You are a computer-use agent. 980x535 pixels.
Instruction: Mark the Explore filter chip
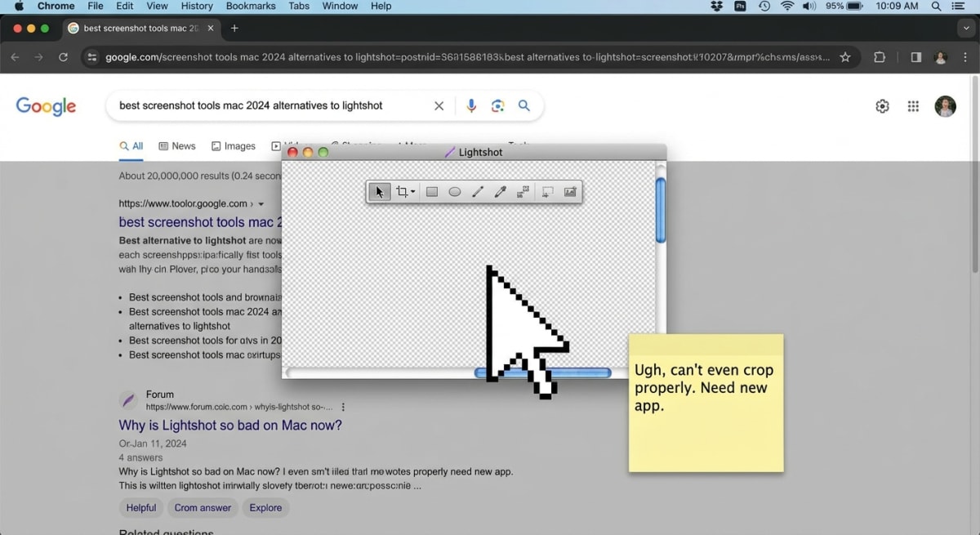tap(265, 507)
